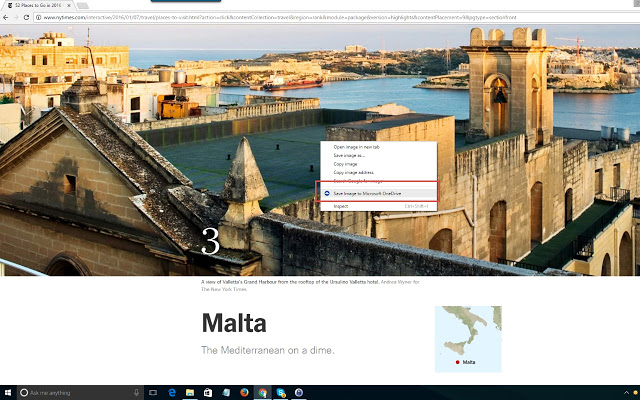Show hidden system tray icons

pos(626,393)
